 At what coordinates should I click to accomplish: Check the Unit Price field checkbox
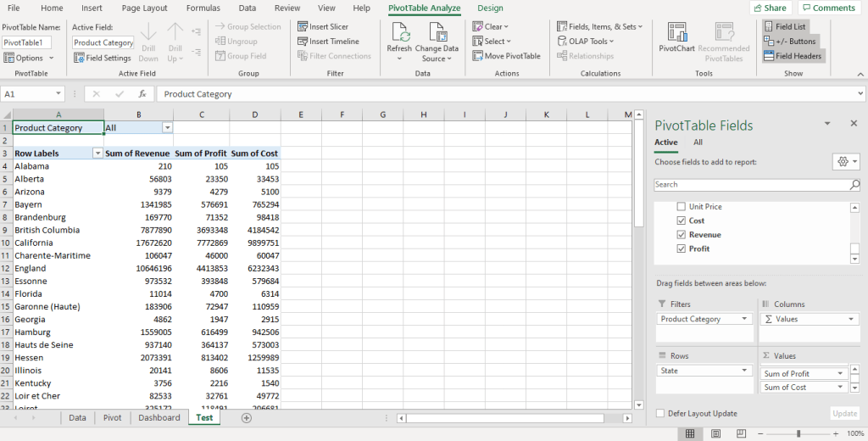coord(681,207)
